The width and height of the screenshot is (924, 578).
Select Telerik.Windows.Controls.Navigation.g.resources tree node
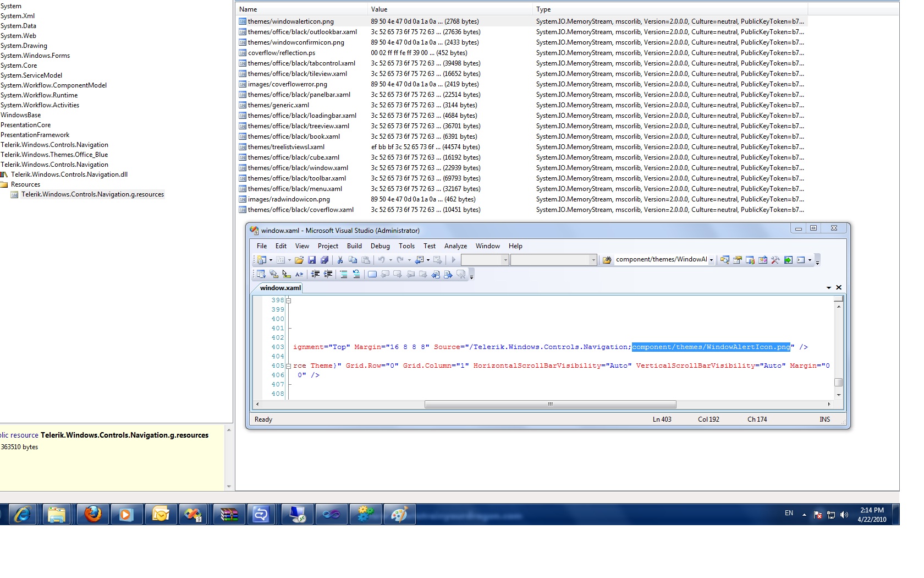coord(92,194)
